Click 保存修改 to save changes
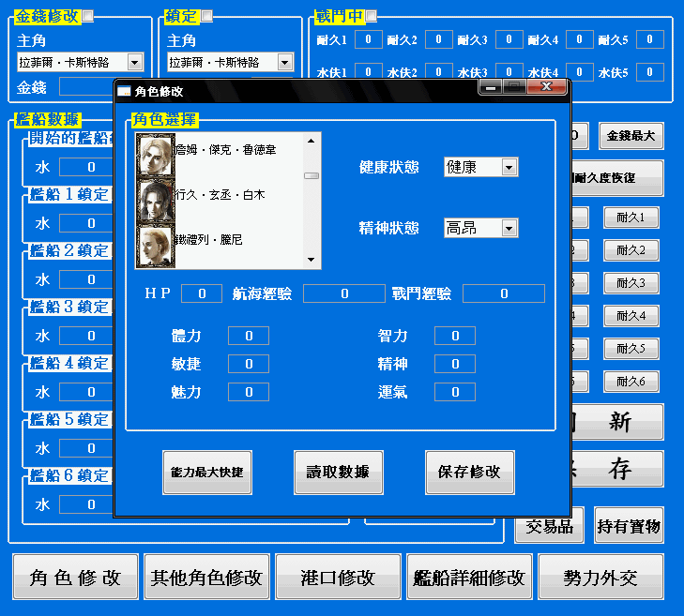 (x=469, y=472)
